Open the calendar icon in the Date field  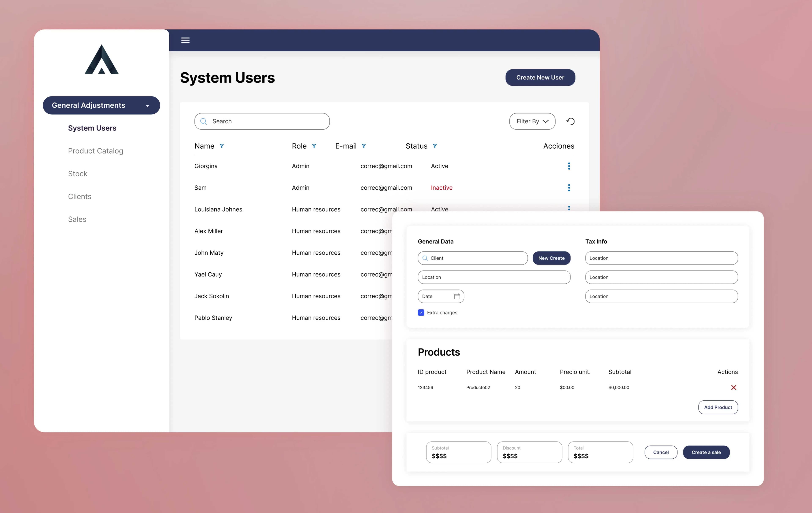457,296
